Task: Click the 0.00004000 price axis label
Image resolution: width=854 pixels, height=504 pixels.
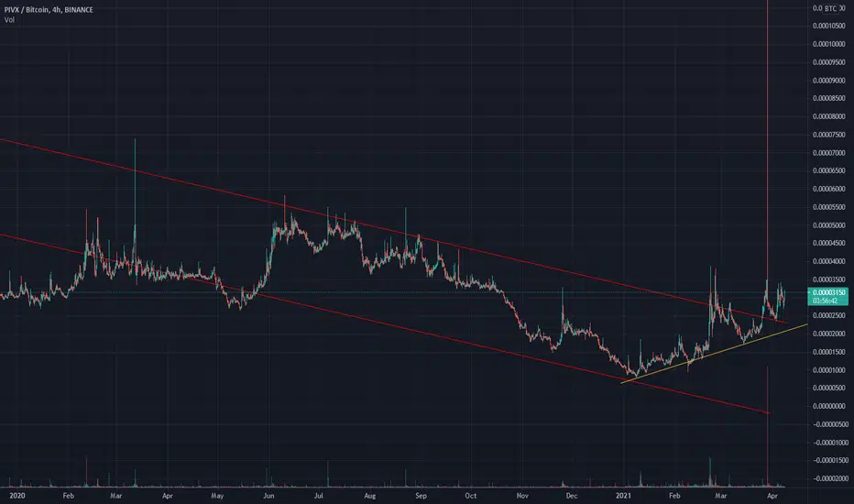Action: (829, 261)
